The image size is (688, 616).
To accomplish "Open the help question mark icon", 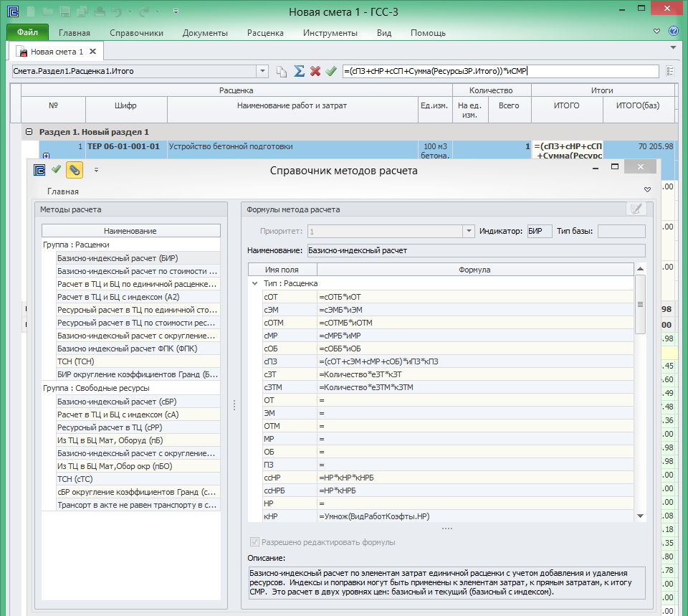I will point(673,32).
